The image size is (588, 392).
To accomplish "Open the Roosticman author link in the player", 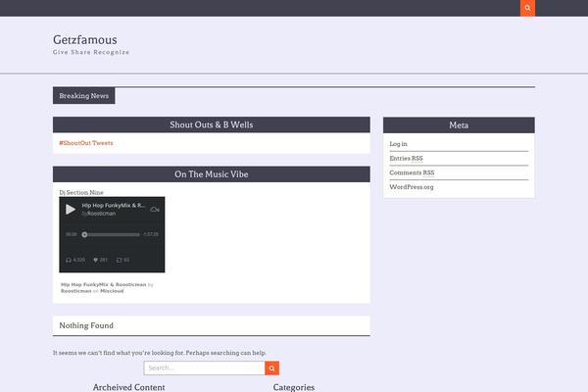I will pos(101,214).
